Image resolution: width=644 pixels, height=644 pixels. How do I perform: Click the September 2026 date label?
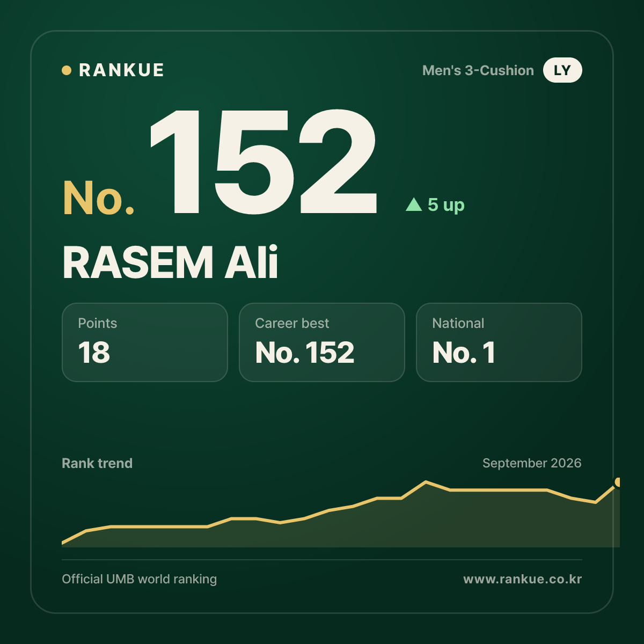tap(532, 463)
